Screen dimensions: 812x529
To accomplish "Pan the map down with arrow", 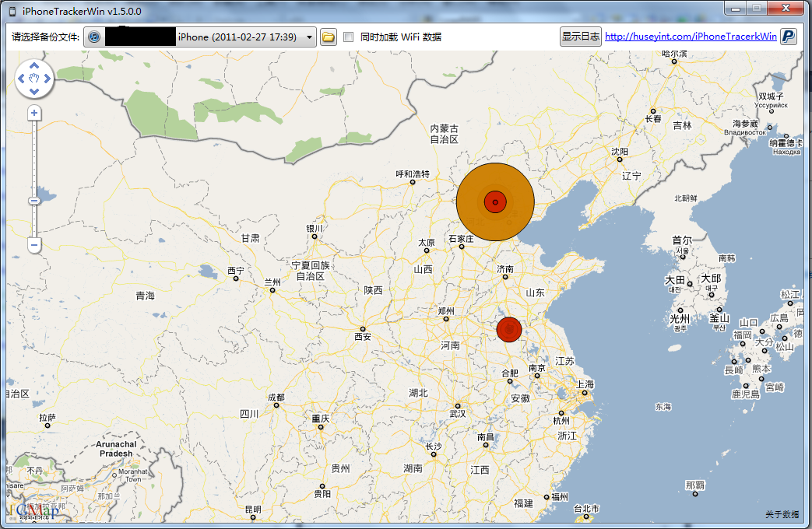I will (34, 92).
